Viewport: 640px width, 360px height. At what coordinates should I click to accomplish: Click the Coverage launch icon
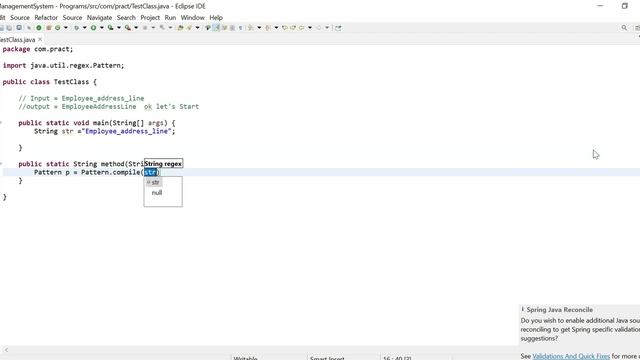tap(111, 28)
